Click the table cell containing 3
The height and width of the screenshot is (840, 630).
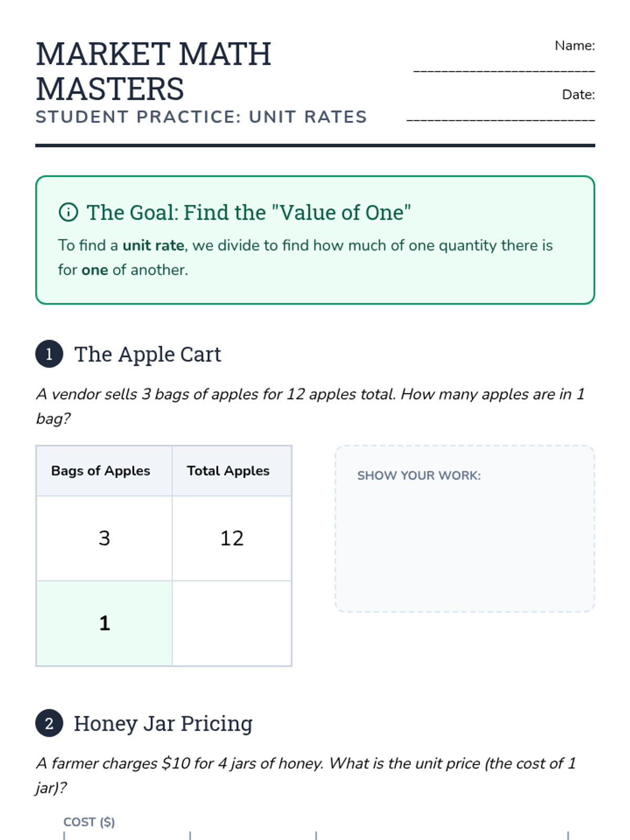(104, 538)
